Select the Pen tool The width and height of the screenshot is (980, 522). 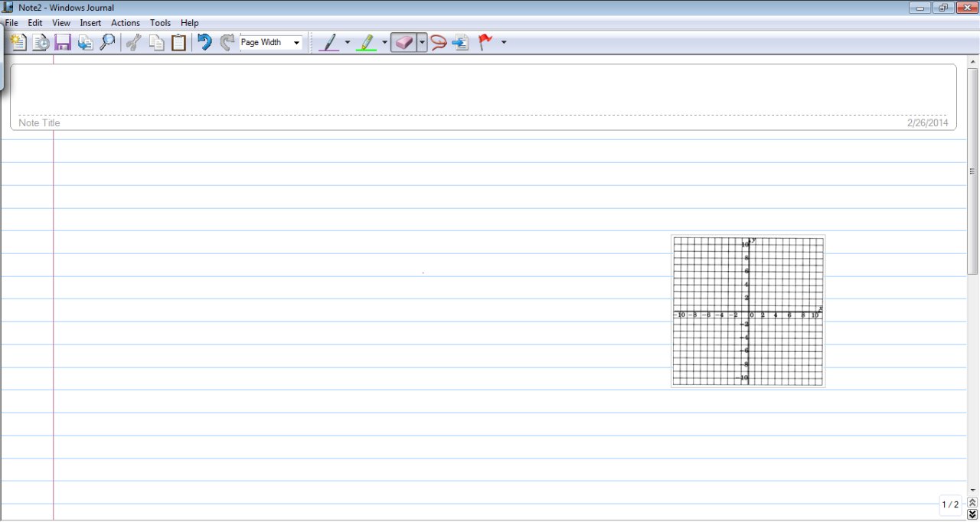pos(329,42)
